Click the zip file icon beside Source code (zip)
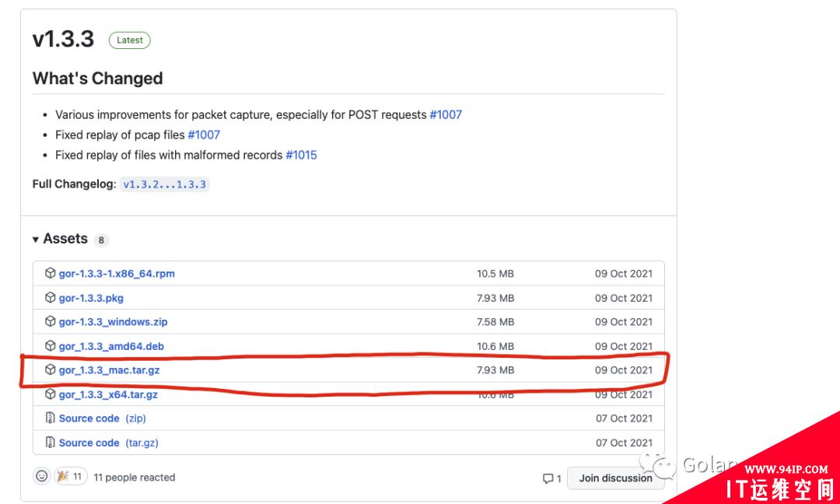The image size is (840, 504). (51, 418)
